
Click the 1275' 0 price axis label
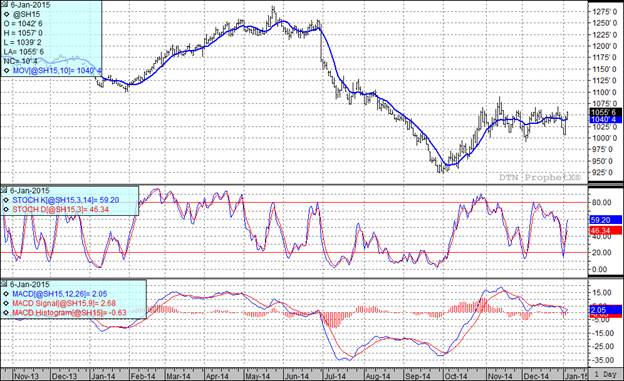pos(604,12)
